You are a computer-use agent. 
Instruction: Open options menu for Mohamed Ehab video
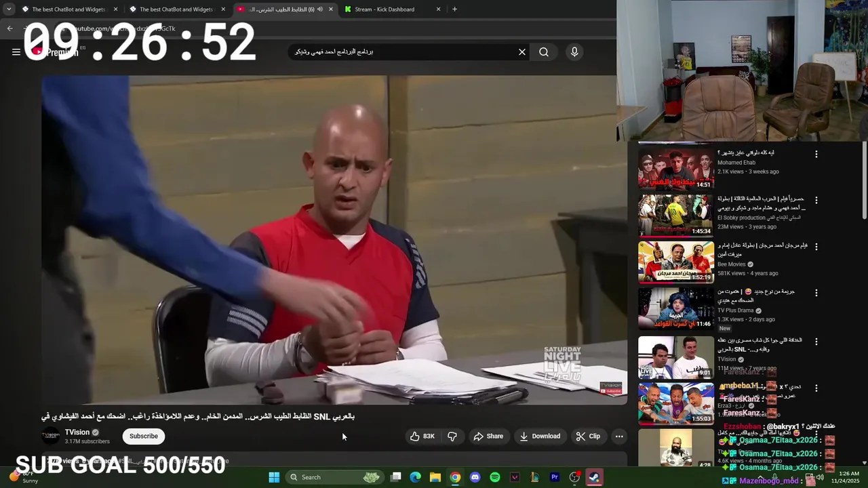click(816, 155)
